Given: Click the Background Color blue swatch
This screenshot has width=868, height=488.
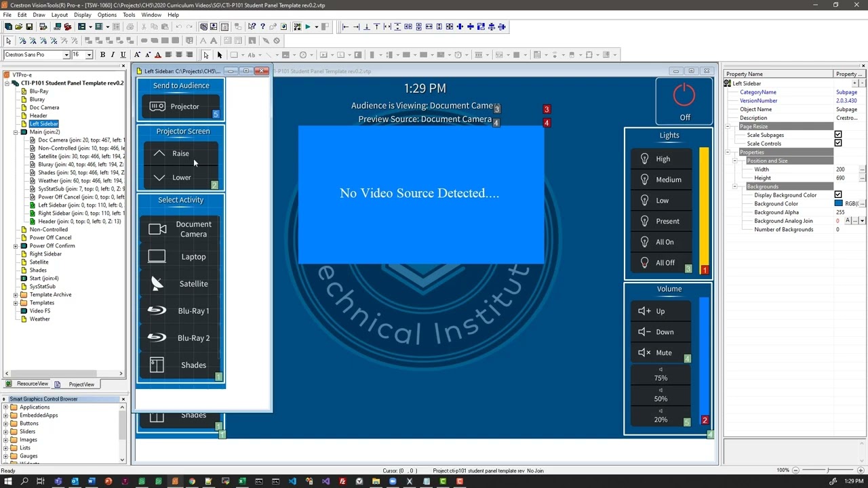Looking at the screenshot, I should (839, 204).
